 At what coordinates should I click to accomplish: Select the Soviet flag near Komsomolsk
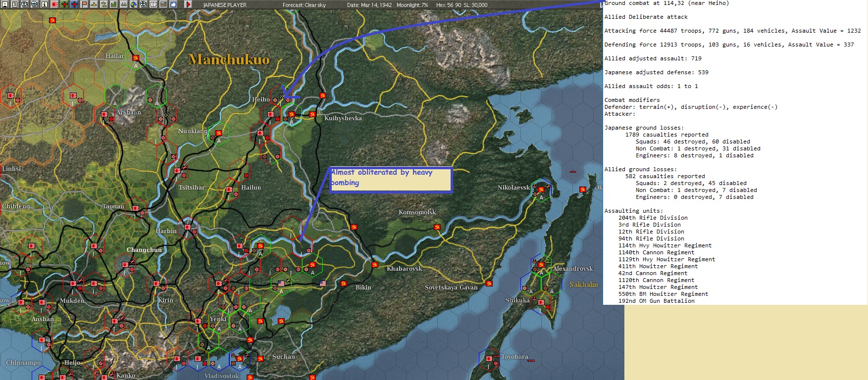[x=437, y=227]
